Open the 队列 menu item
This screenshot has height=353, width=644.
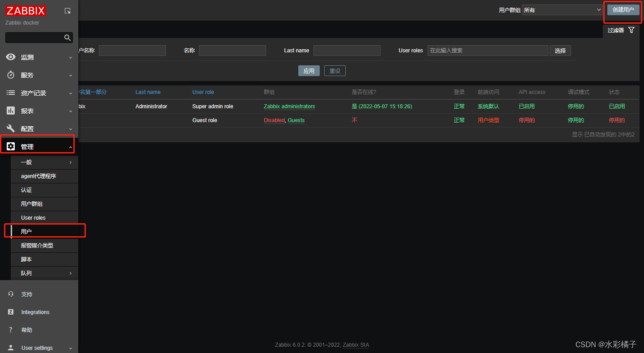coord(44,273)
